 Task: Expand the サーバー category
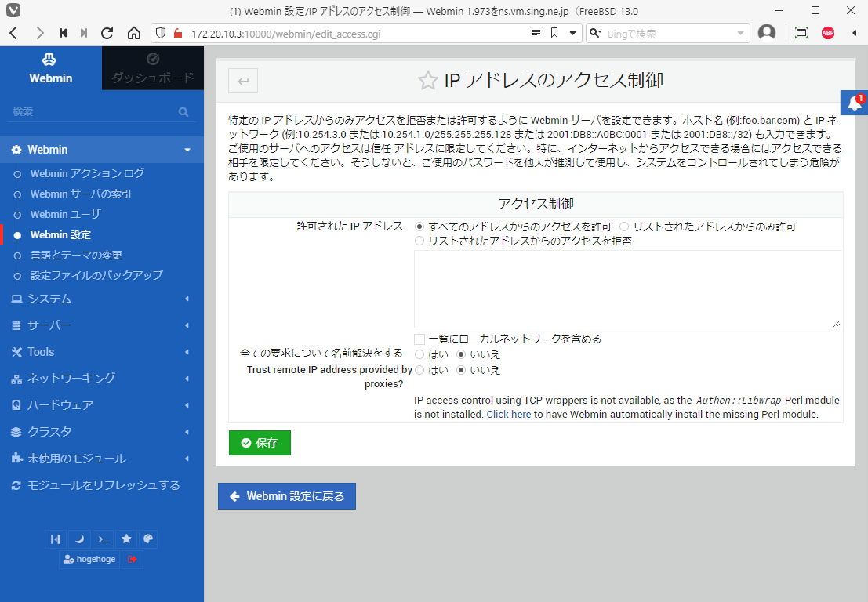click(x=102, y=325)
